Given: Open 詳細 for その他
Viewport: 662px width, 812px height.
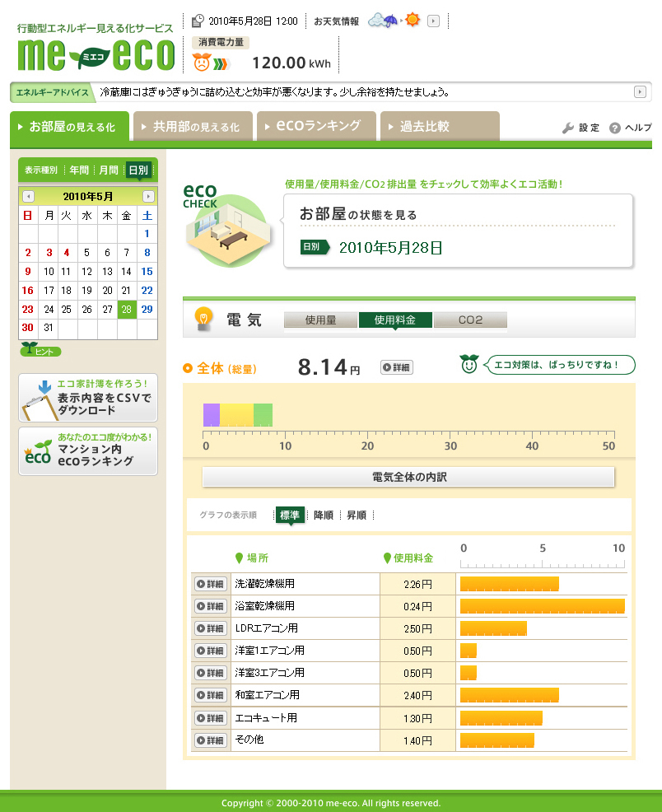Looking at the screenshot, I should (x=210, y=740).
